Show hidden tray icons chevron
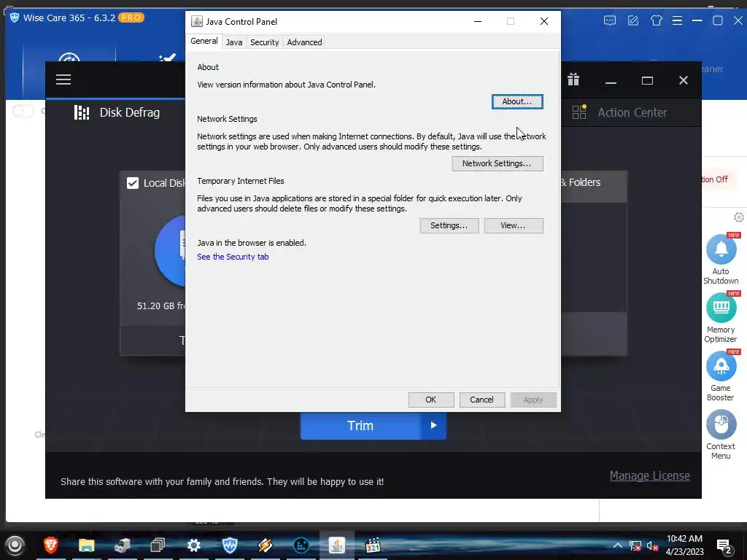The width and height of the screenshot is (747, 560). (x=617, y=545)
